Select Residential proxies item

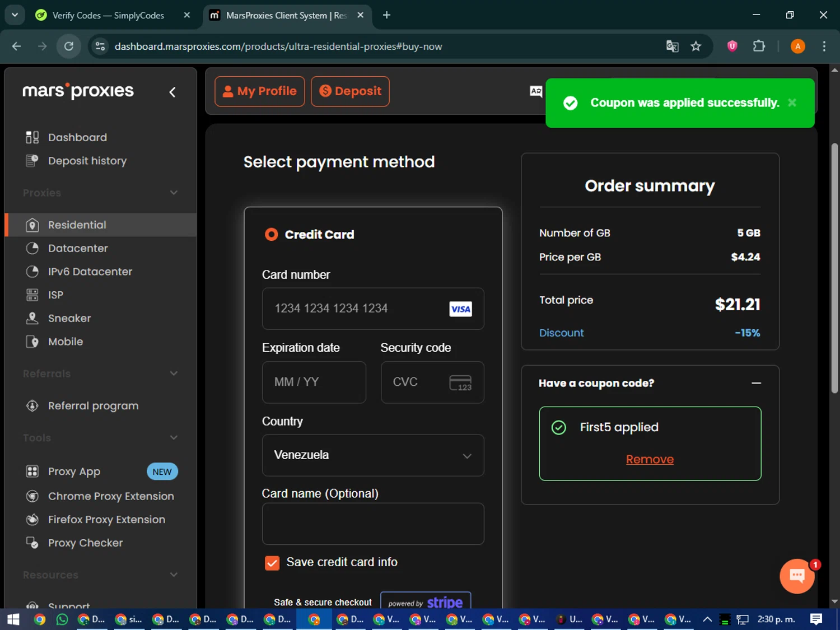point(101,225)
